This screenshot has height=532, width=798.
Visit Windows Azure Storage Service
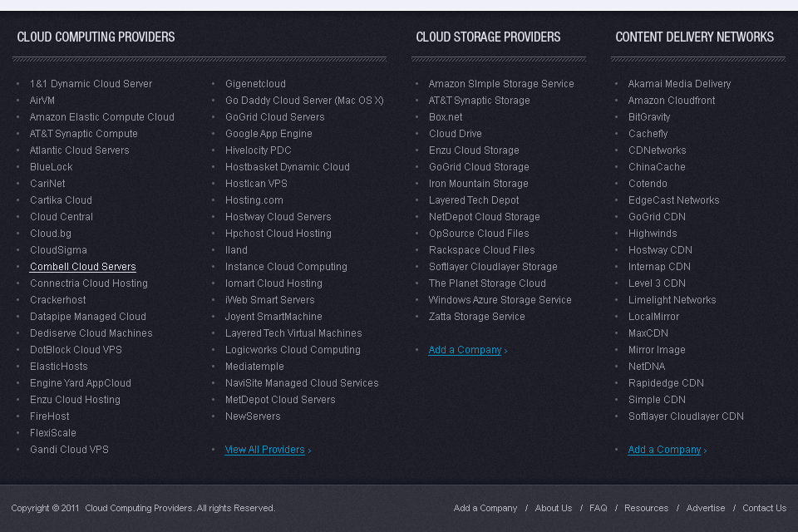point(500,299)
